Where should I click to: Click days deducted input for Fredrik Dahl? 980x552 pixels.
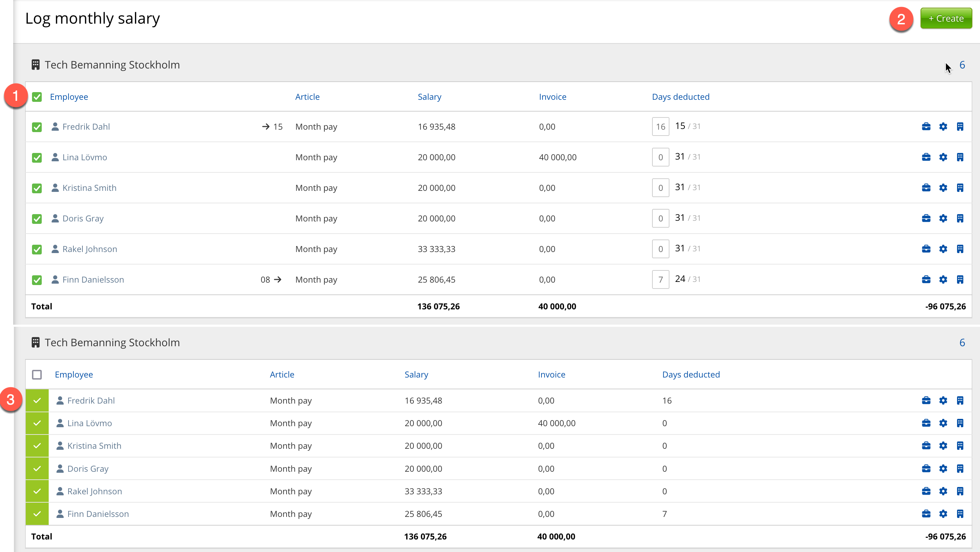(x=660, y=127)
